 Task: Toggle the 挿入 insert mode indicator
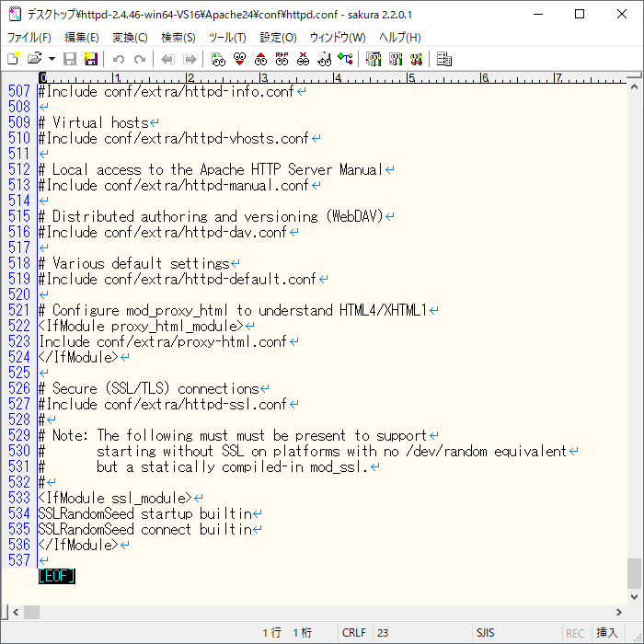point(607,633)
